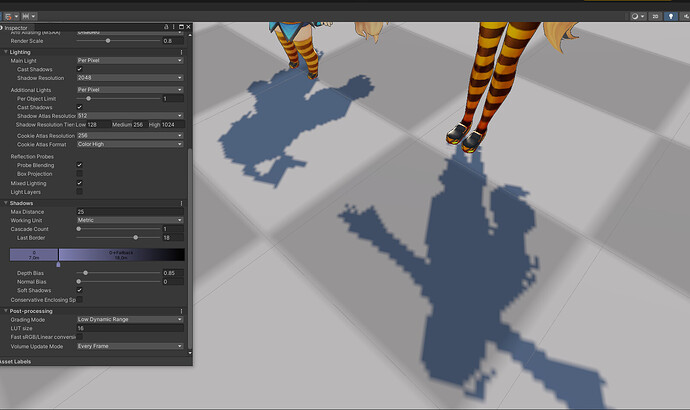Open snap increment settings icon

(x=26, y=16)
